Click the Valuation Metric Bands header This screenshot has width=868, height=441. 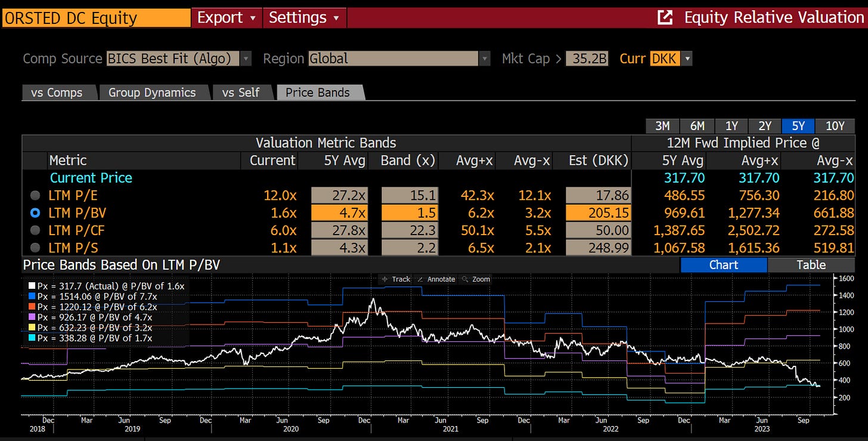326,143
